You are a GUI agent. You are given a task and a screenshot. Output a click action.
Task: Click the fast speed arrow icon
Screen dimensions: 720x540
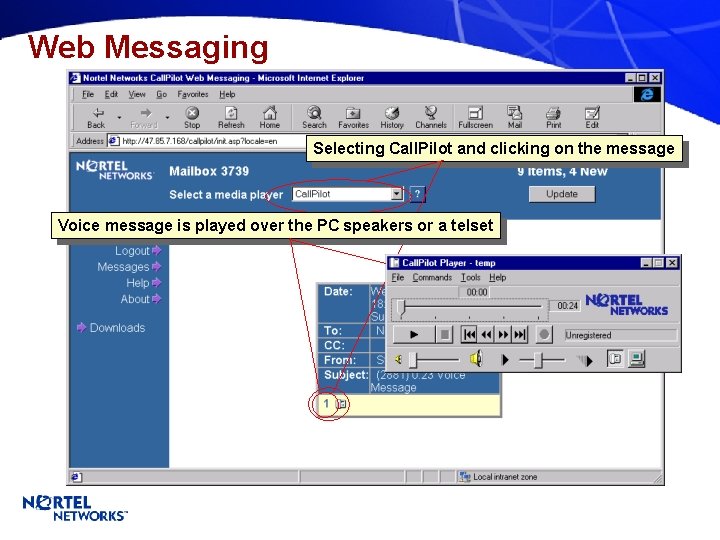pos(585,360)
